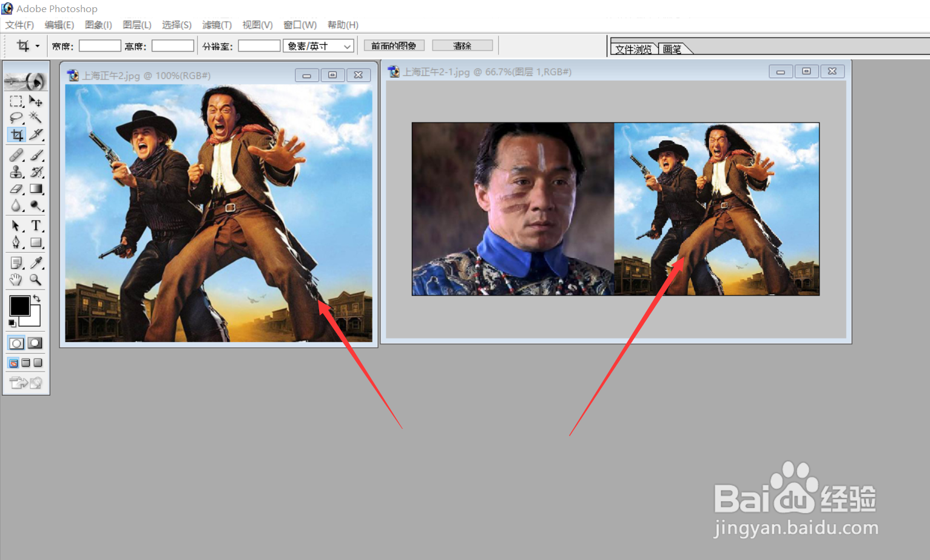Select the Slice tool
This screenshot has width=930, height=560.
pyautogui.click(x=36, y=135)
